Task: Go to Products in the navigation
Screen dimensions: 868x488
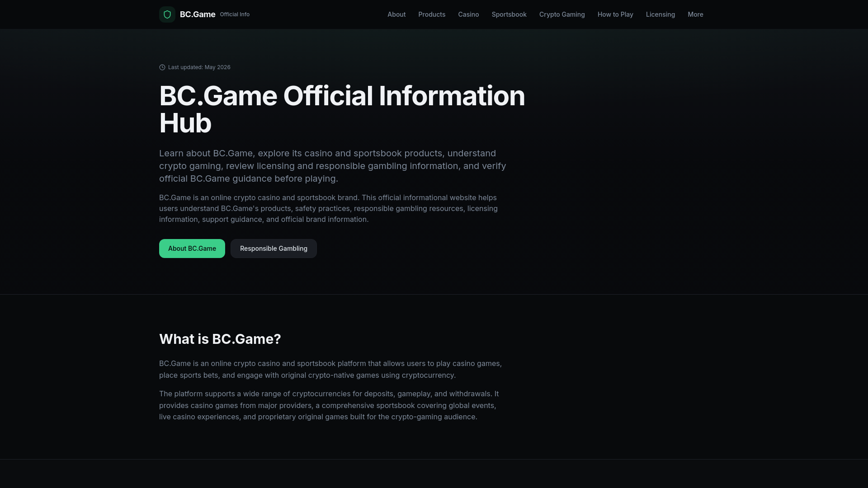Action: [432, 14]
